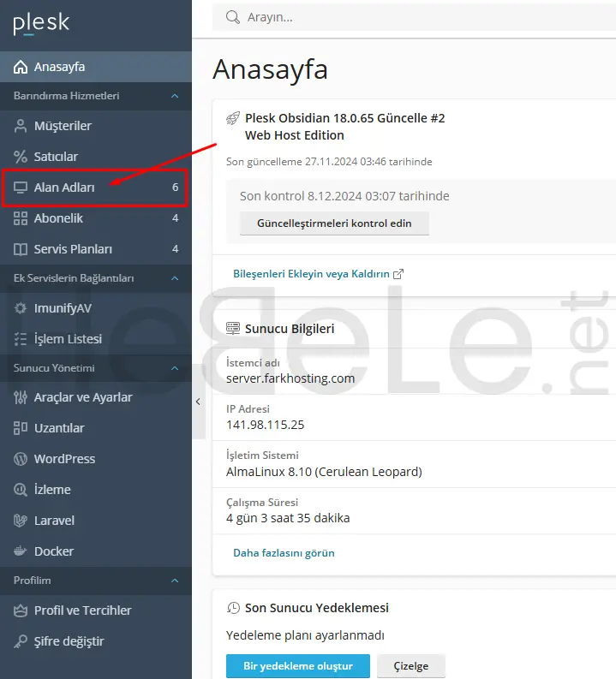Click the uptime 4 gün 3 saat 35 dakika
This screenshot has width=616, height=679.
[288, 518]
